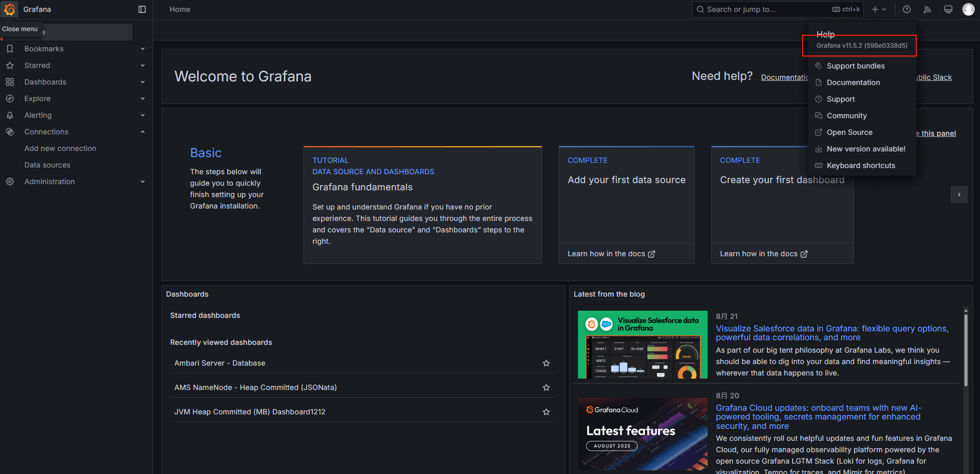This screenshot has height=474, width=980.
Task: Click the Bookmarks icon in the sidebar
Action: tap(10, 49)
